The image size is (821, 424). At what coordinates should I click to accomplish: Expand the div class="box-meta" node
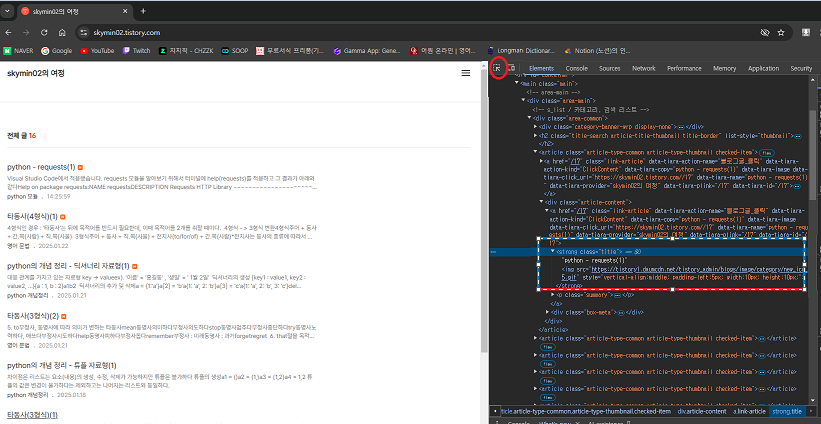coord(548,313)
